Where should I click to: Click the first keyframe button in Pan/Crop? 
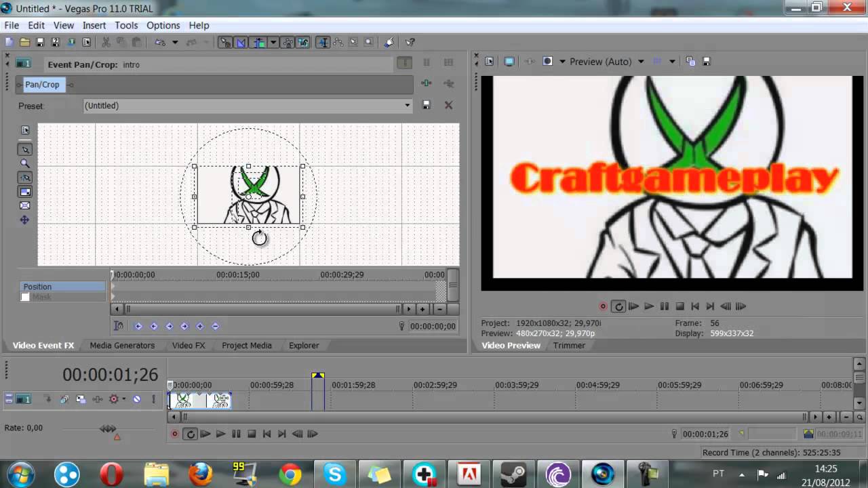pos(138,326)
